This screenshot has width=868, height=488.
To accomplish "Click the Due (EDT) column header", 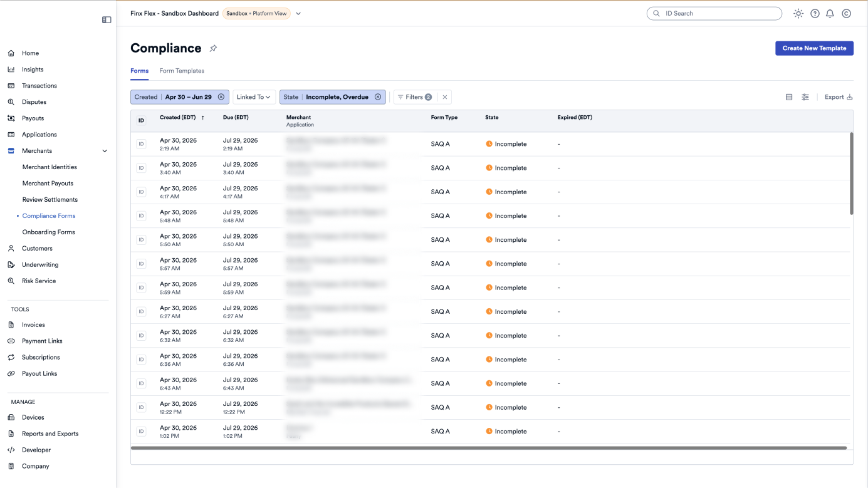I will click(236, 118).
